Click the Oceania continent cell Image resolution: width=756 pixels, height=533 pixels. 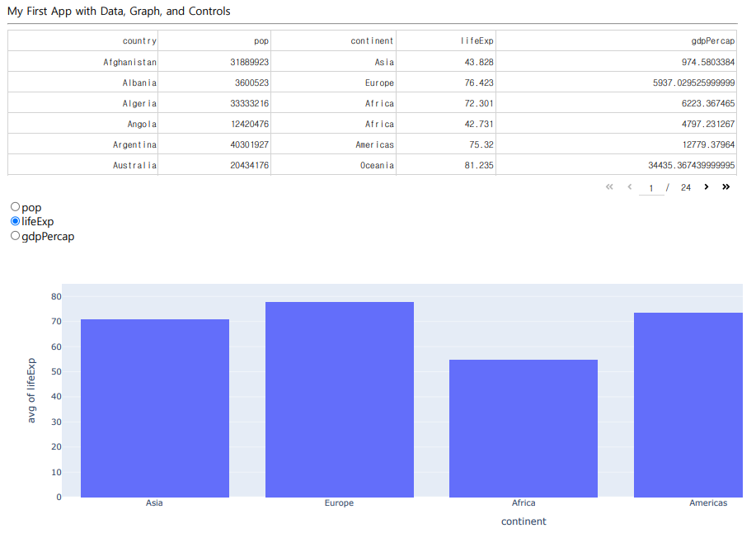pyautogui.click(x=334, y=165)
